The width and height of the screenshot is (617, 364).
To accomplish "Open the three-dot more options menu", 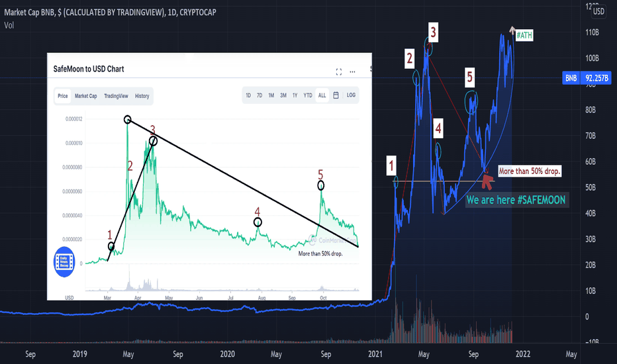I will 353,71.
